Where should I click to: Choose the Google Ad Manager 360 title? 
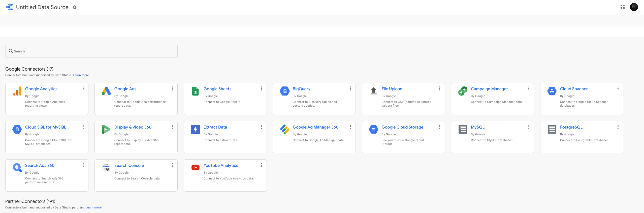(316, 127)
